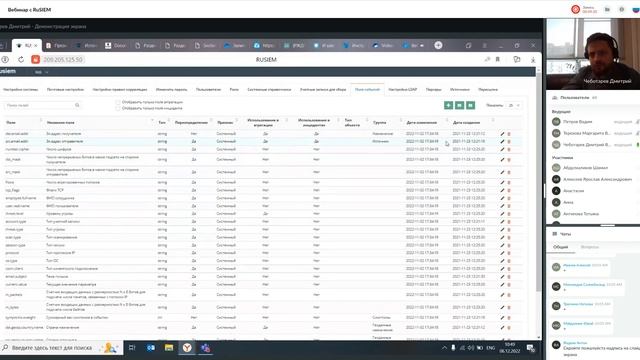Switch the ENG input language indicator
640x360 pixels.
point(491,348)
